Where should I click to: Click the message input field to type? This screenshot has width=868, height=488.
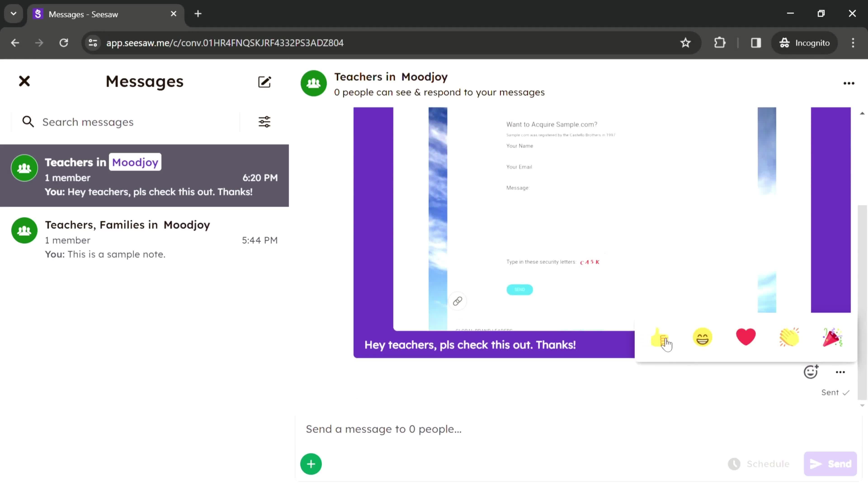click(383, 428)
